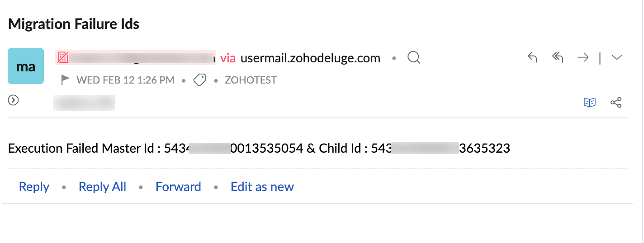Viewport: 644px width, 243px height.
Task: Open more actions dropdown chevron in the header
Action: coord(616,57)
